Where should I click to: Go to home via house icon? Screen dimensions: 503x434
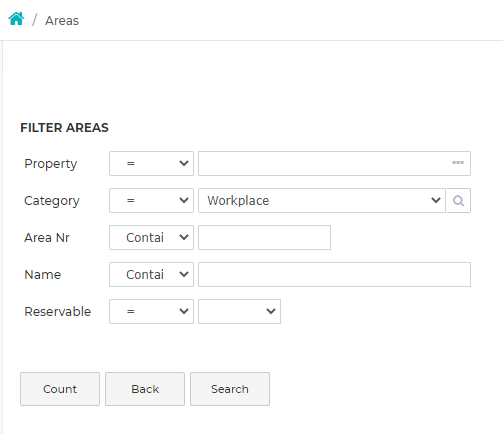(16, 19)
